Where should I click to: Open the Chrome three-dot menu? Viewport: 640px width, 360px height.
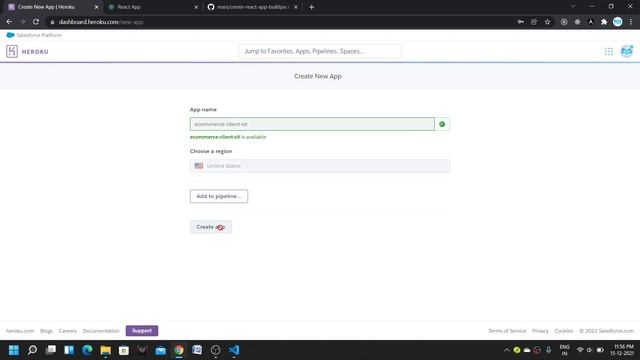631,22
